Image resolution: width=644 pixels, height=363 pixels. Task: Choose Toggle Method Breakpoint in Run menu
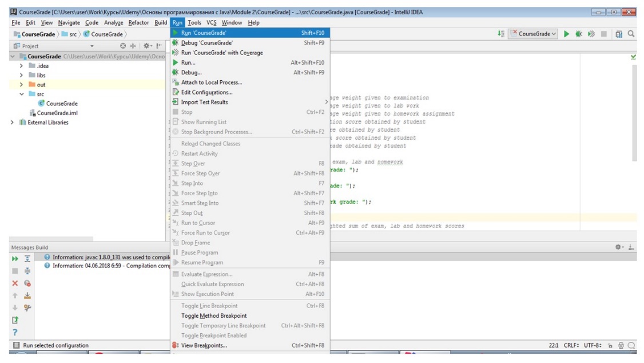(x=214, y=316)
